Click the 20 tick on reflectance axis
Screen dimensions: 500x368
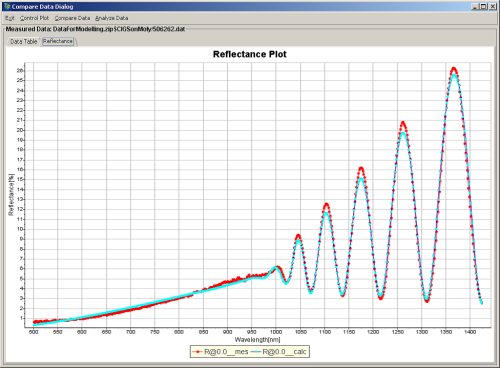point(20,130)
